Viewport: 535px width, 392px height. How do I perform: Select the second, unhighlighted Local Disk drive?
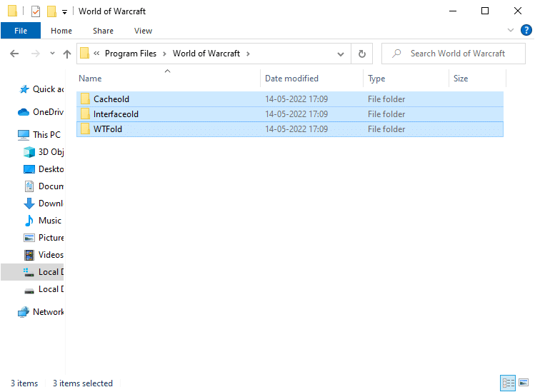[44, 289]
